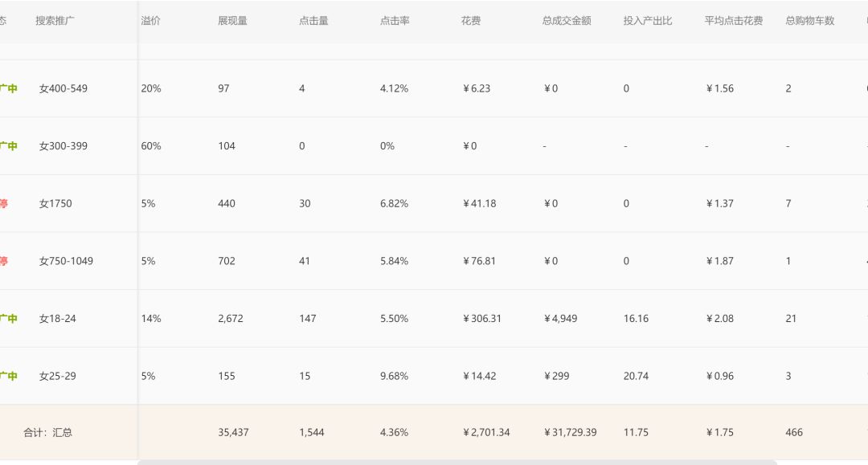The width and height of the screenshot is (868, 465).
Task: Select the 女25-29 audience row
Action: click(x=57, y=375)
